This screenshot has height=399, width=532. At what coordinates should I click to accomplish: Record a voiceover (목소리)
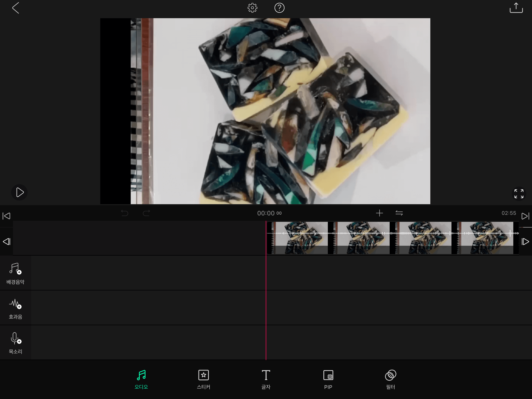pos(15,343)
